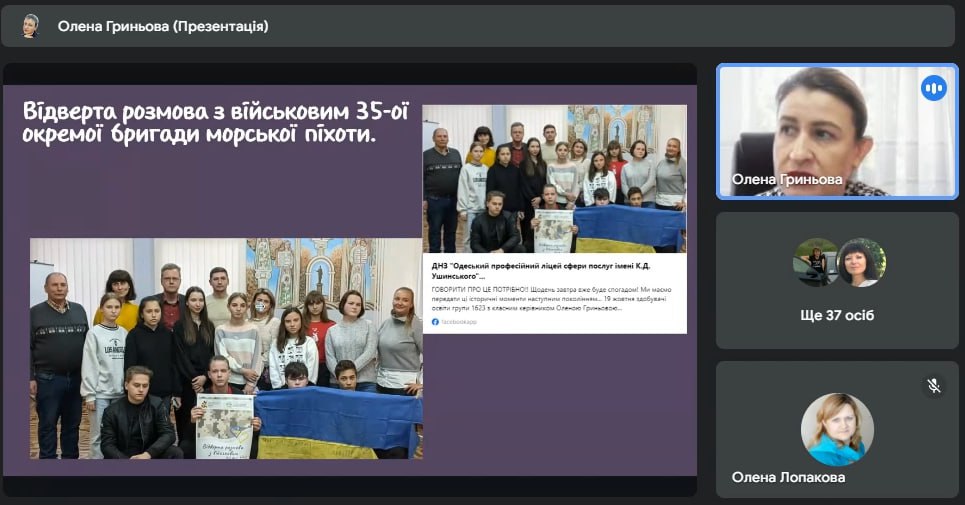The image size is (965, 505).
Task: Click the right avatar in the 37 others tile
Action: coord(860,263)
